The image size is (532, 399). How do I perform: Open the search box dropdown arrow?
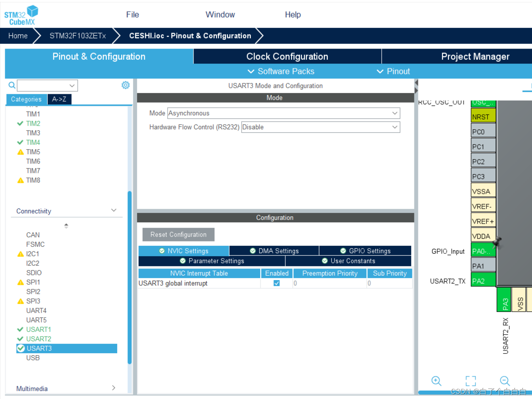pyautogui.click(x=72, y=86)
